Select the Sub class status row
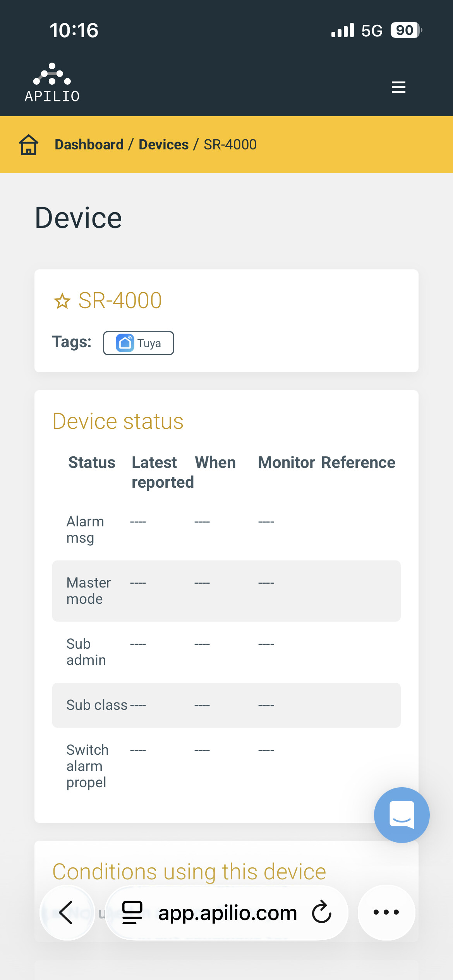Viewport: 453px width, 980px height. [x=226, y=705]
